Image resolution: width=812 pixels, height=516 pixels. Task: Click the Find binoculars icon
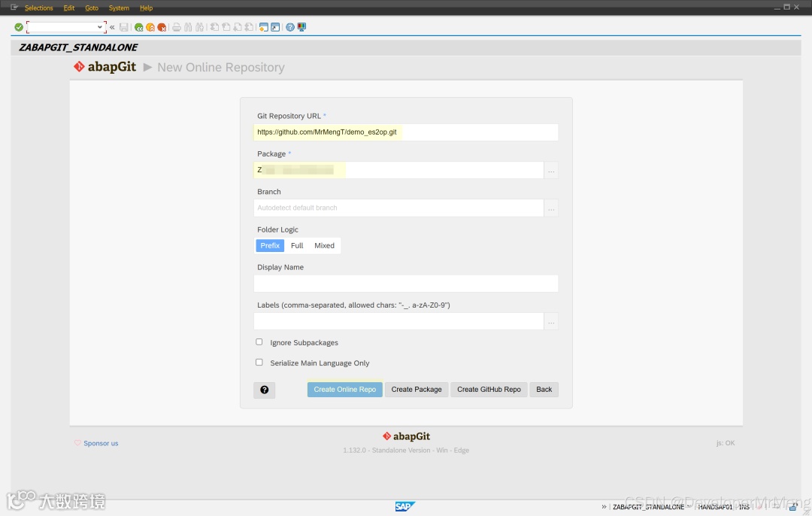(188, 27)
